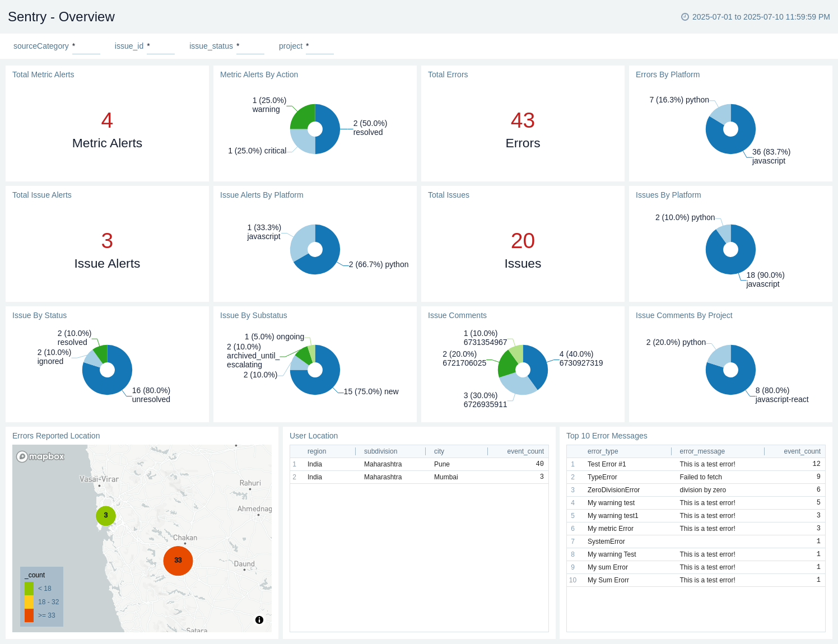Sort User Location by subdivision column
Image resolution: width=838 pixels, height=644 pixels.
381,451
